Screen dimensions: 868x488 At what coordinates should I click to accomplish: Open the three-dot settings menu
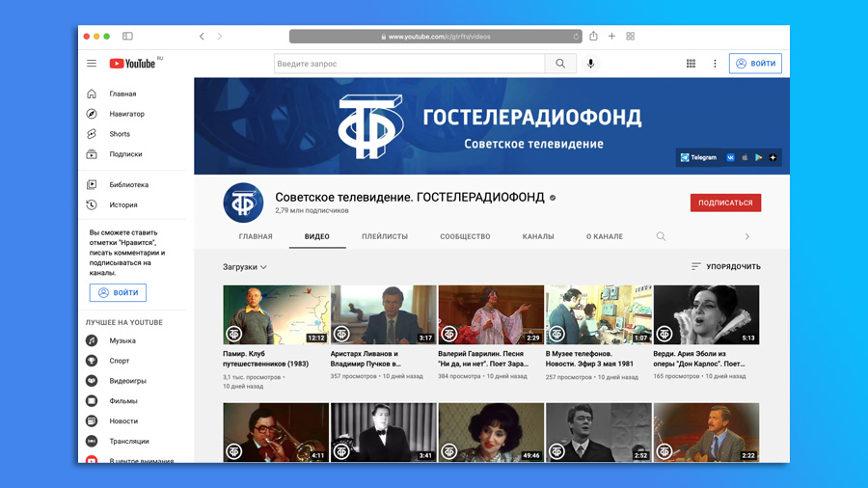[715, 64]
